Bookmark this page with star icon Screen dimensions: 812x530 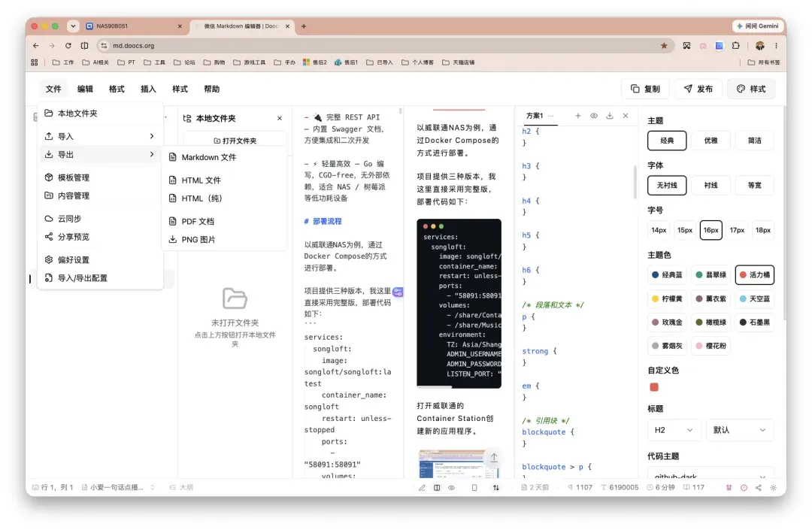click(664, 46)
